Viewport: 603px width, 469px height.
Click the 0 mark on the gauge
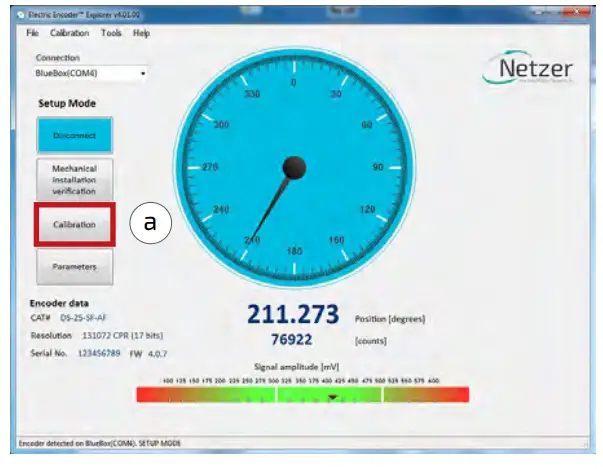click(294, 83)
